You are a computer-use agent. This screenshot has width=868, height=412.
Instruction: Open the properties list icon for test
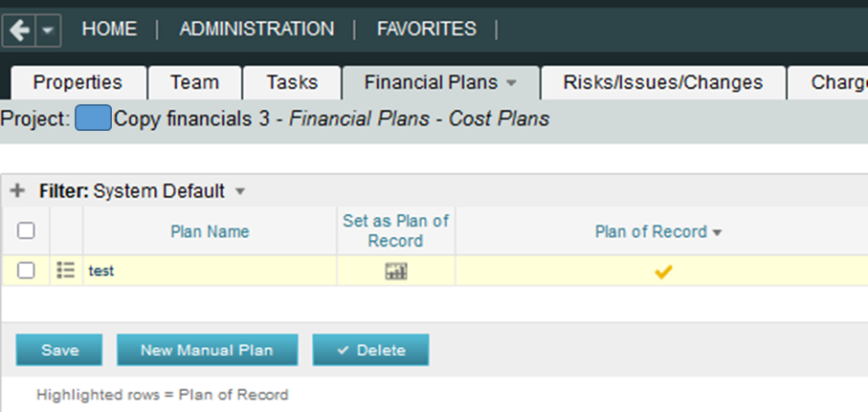click(x=65, y=271)
